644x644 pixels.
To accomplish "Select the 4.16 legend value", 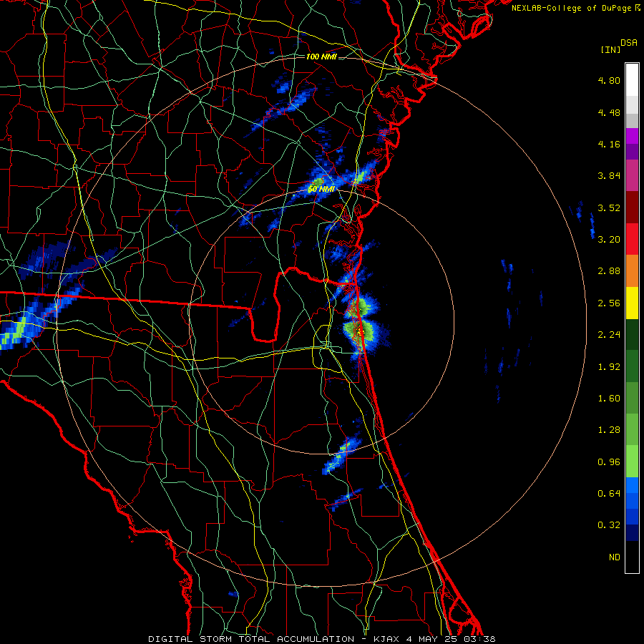I will pyautogui.click(x=609, y=144).
